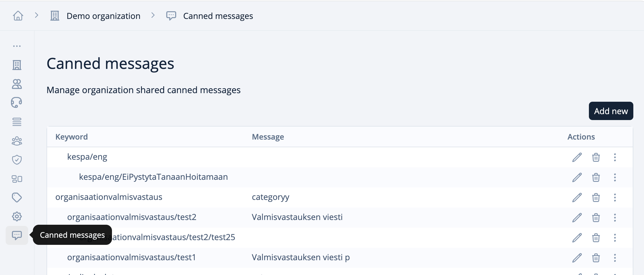
Task: Edit organisaationvalmisvastaus/test2 message
Action: [x=577, y=218]
